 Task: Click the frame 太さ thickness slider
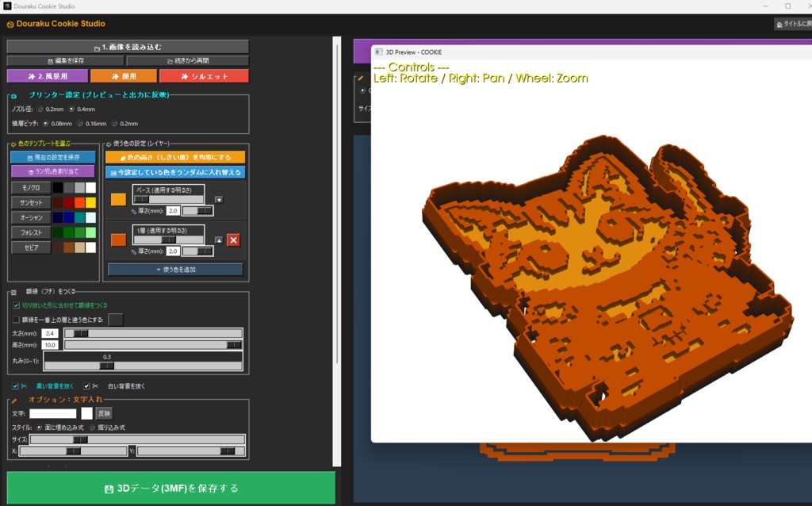click(x=153, y=334)
